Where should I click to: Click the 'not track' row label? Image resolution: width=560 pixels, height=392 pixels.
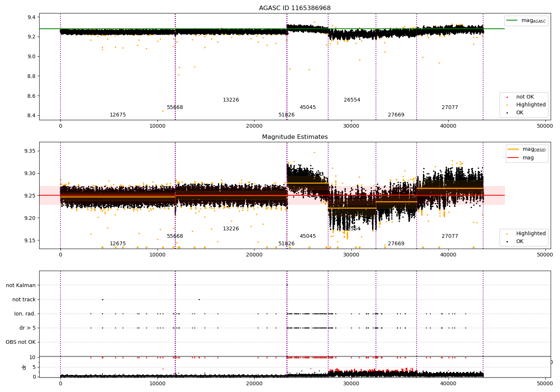coord(24,300)
